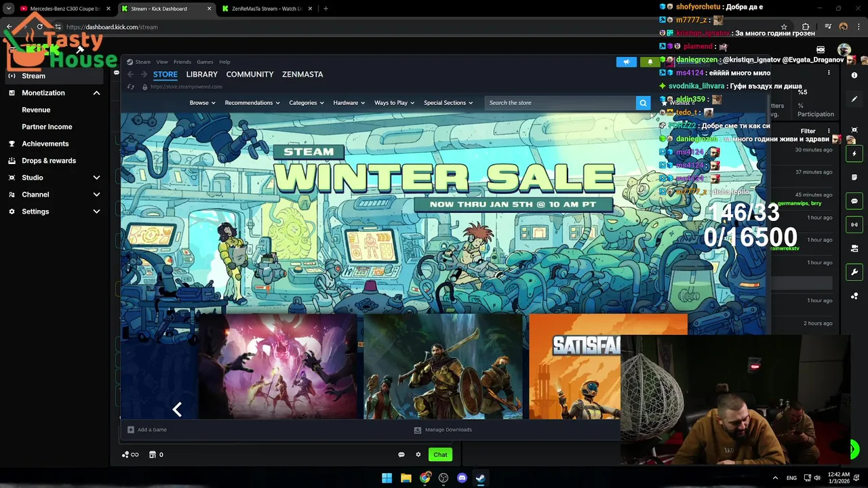Click the pencil edit icon in right toolbar
The height and width of the screenshot is (488, 868).
tap(854, 99)
